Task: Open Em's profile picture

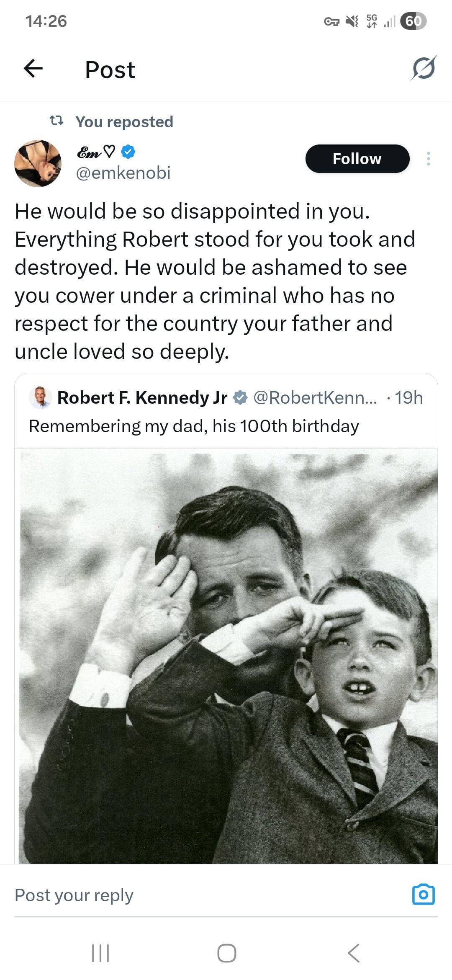Action: tap(38, 163)
